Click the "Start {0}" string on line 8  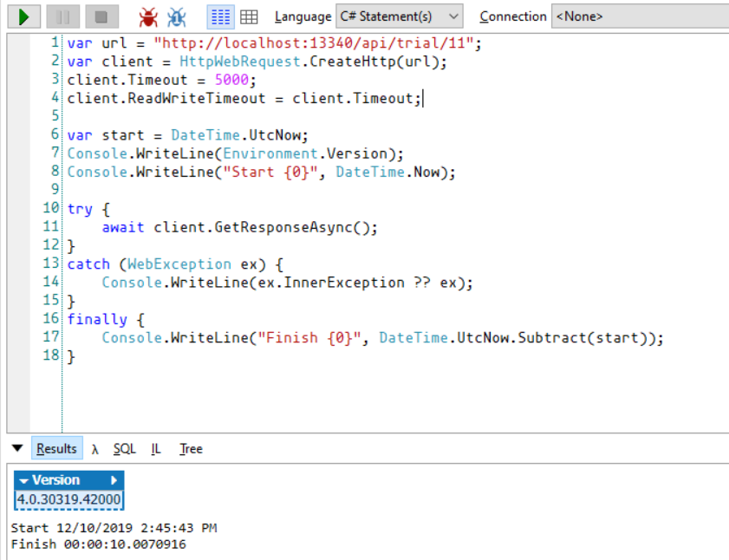(270, 173)
